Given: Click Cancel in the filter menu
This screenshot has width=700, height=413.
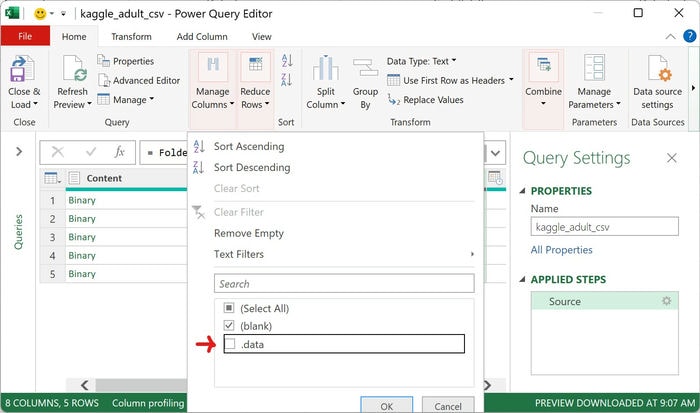Looking at the screenshot, I should [x=448, y=405].
